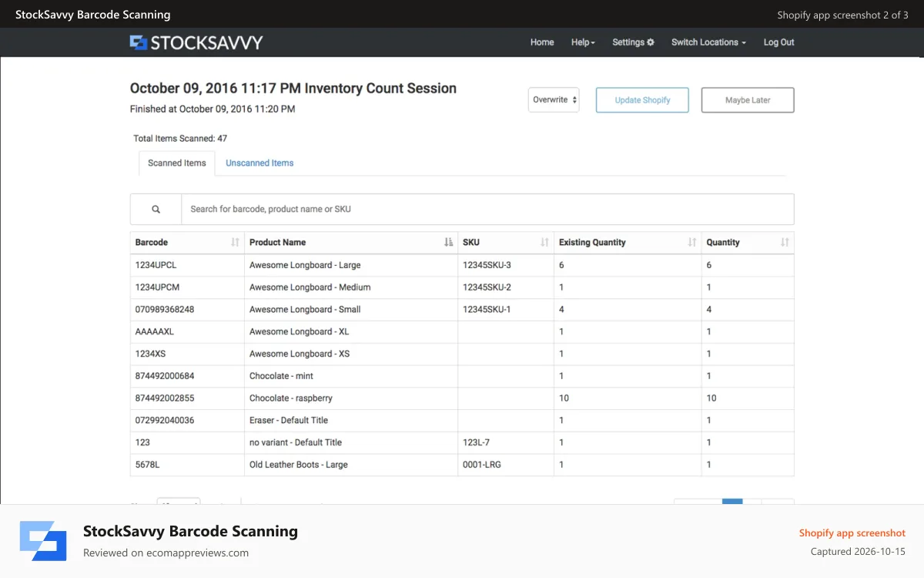Click the Product Name column header
Image resolution: width=924 pixels, height=578 pixels.
point(351,242)
